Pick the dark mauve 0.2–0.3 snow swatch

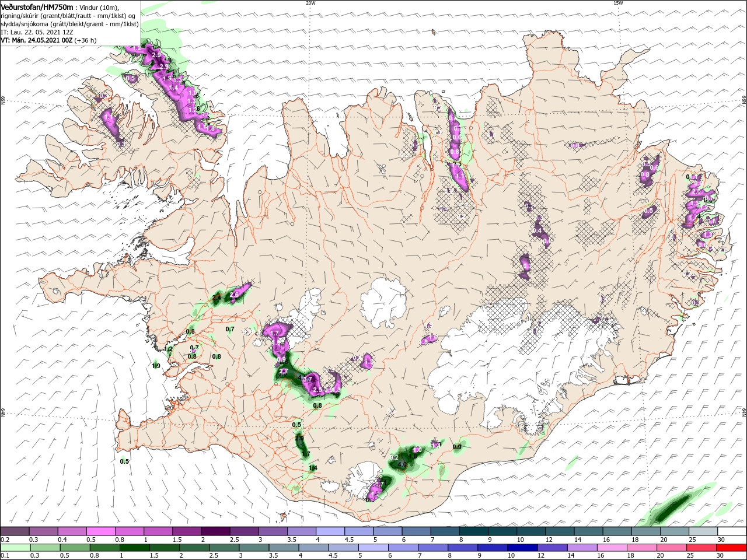(15, 531)
